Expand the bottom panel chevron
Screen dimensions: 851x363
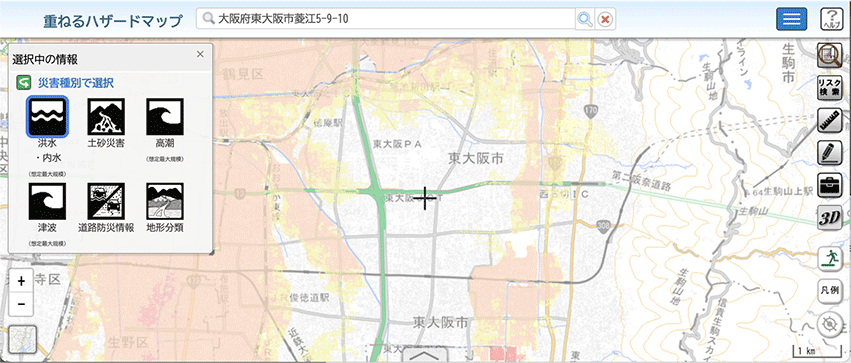pos(425,356)
